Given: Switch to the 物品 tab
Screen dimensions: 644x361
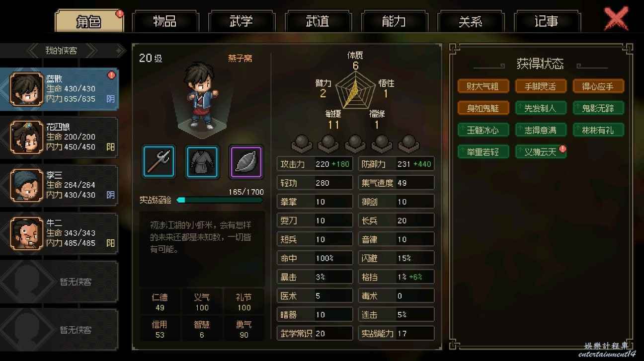Looking at the screenshot, I should click(x=165, y=21).
